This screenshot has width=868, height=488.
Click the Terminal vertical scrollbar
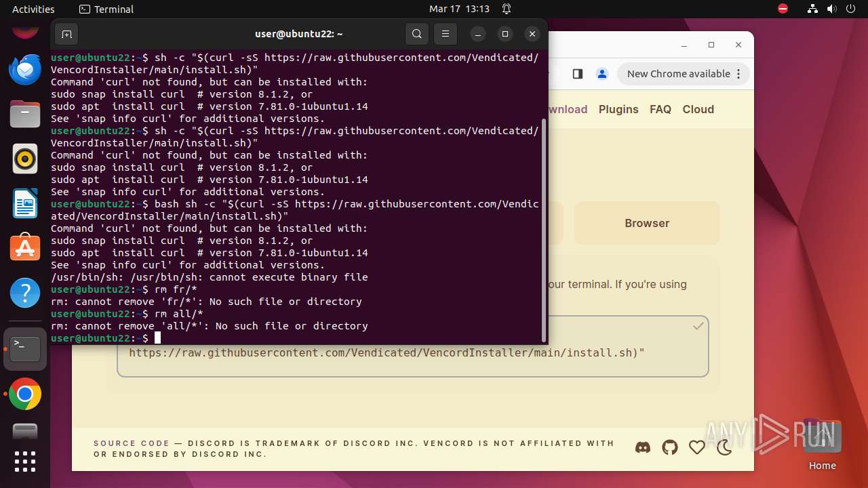click(543, 229)
